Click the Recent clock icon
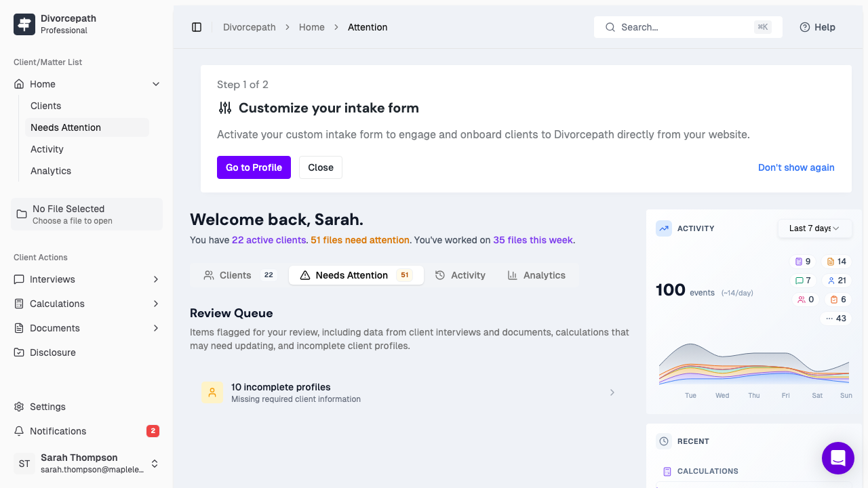Viewport: 868px width, 488px height. coord(664,441)
